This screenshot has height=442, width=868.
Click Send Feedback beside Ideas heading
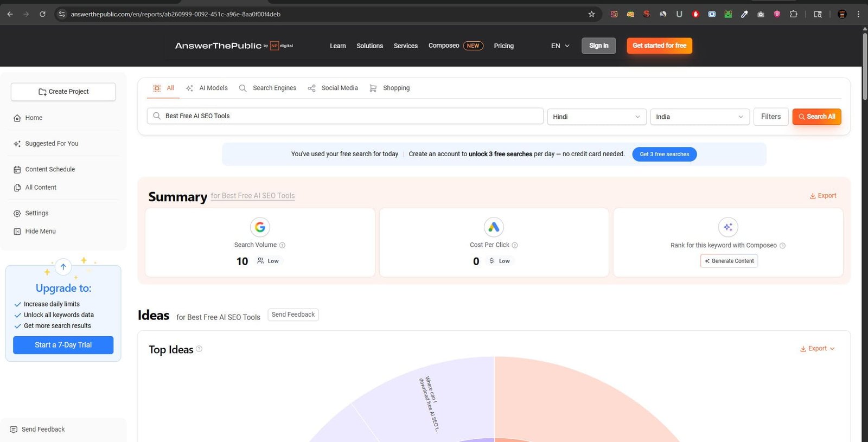click(x=293, y=315)
